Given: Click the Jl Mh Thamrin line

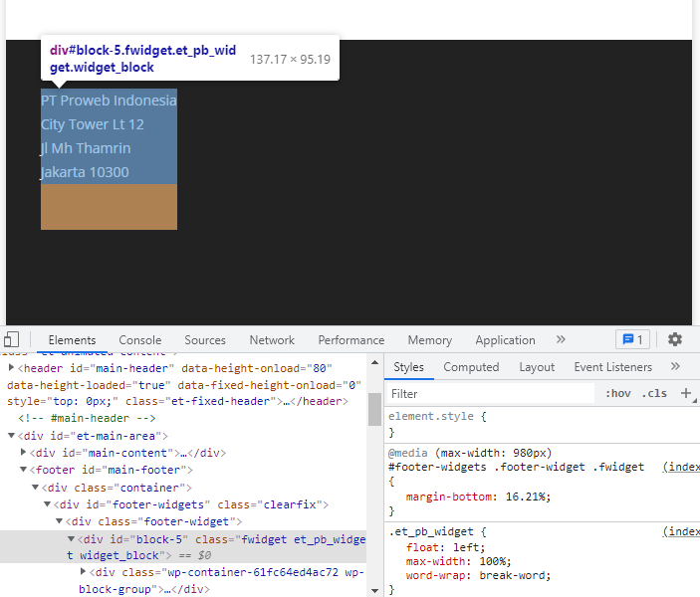Looking at the screenshot, I should (x=86, y=148).
